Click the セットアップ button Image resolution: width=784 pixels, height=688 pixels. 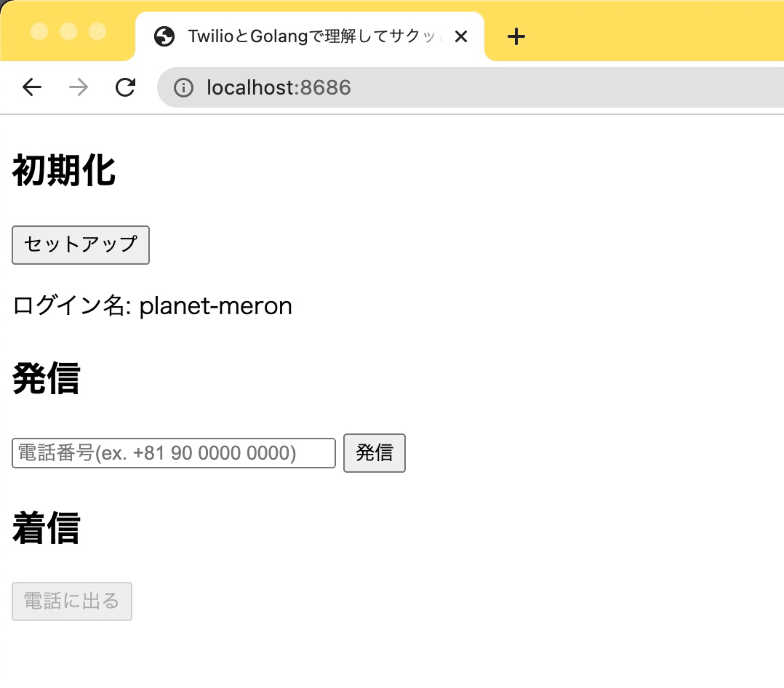tap(81, 245)
